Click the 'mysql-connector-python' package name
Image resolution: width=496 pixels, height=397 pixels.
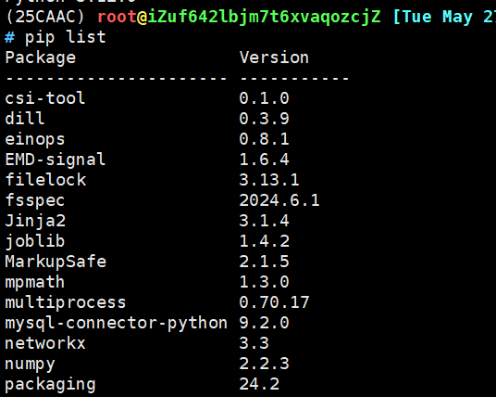coord(116,323)
